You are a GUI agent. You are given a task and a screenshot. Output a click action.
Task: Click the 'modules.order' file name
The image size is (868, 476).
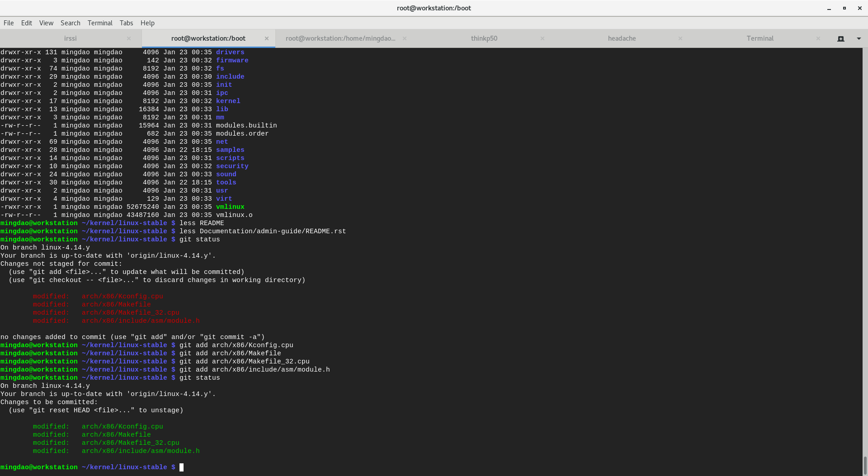242,134
